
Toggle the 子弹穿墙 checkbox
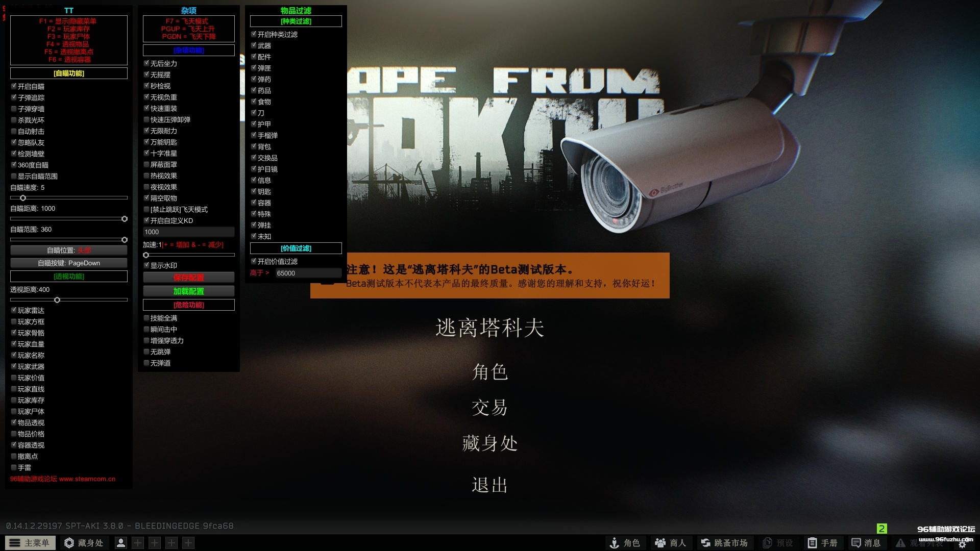14,109
